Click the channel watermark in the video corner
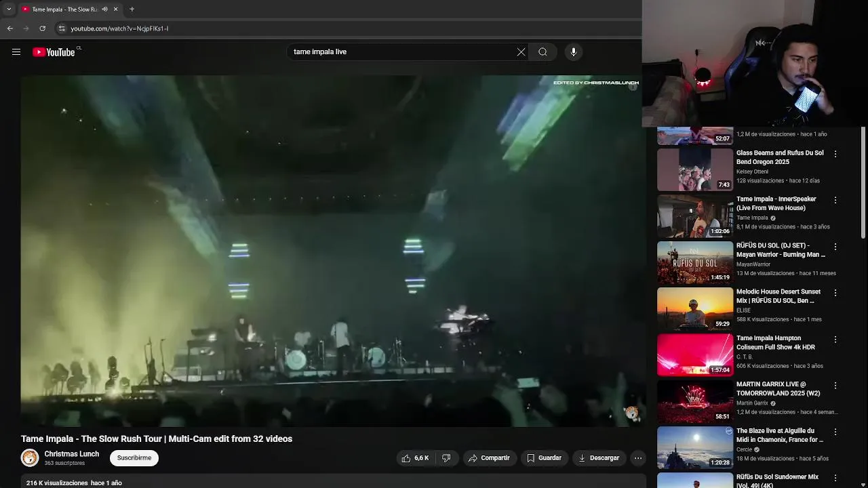The height and width of the screenshot is (488, 868). point(631,413)
